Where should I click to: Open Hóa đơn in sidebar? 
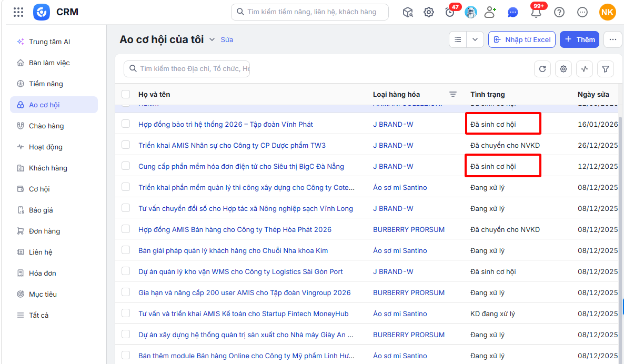coord(54,274)
